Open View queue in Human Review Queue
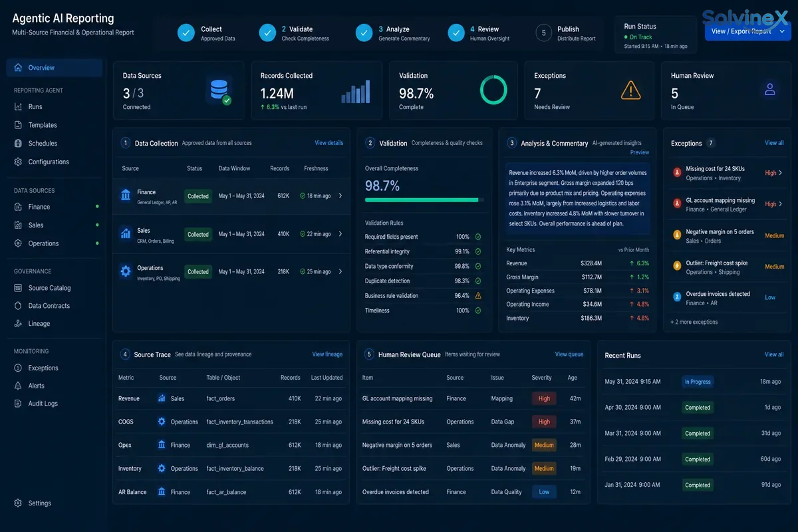Screen dimensions: 798x532 [x=569, y=354]
